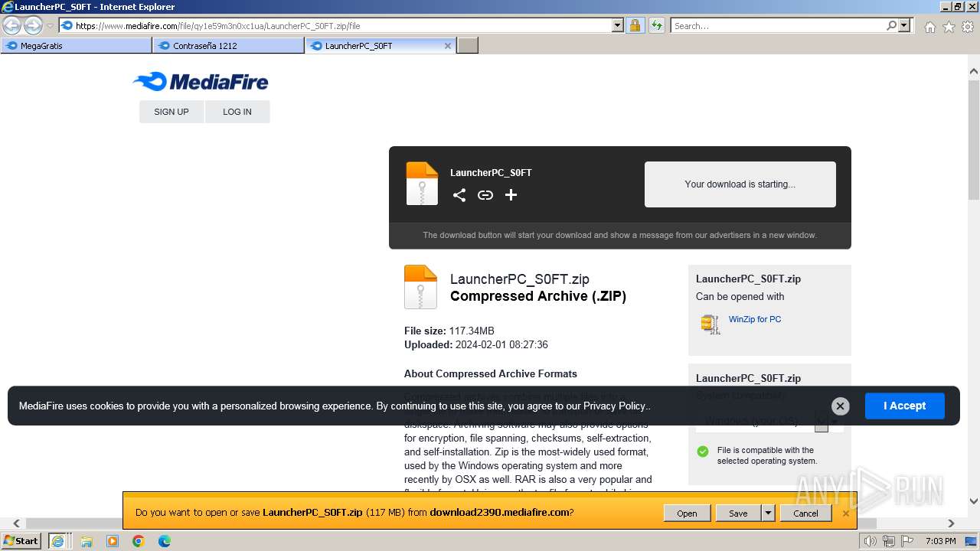Screen dimensions: 980x551
Task: Open the search provider dropdown arrow
Action: click(x=904, y=25)
